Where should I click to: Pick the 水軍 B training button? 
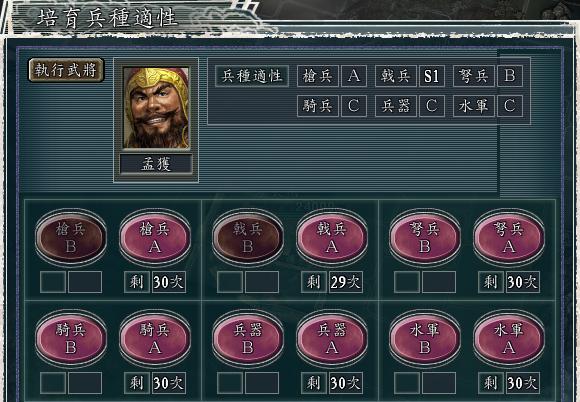pyautogui.click(x=424, y=338)
